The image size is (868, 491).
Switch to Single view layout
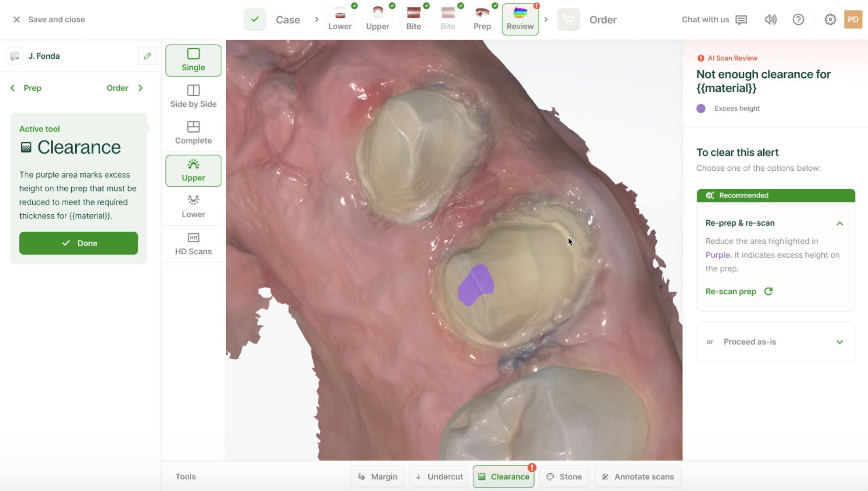tap(193, 60)
